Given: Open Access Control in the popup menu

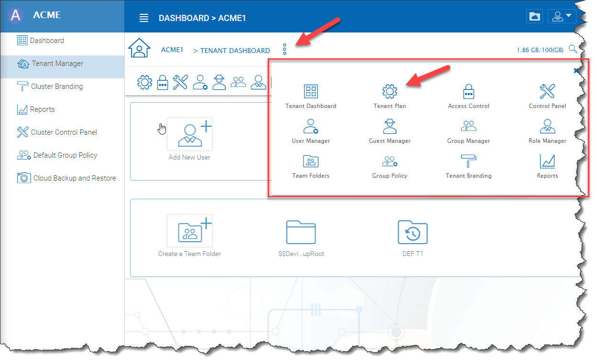Looking at the screenshot, I should pyautogui.click(x=468, y=97).
